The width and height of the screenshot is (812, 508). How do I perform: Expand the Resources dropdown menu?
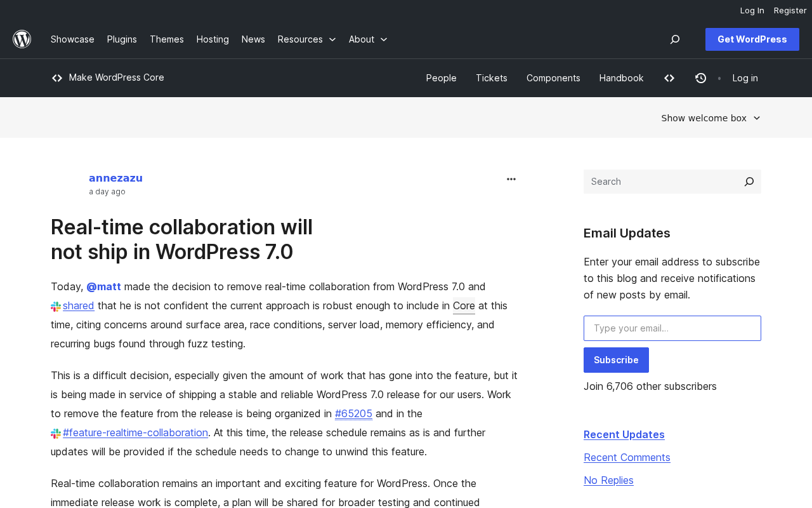(307, 39)
